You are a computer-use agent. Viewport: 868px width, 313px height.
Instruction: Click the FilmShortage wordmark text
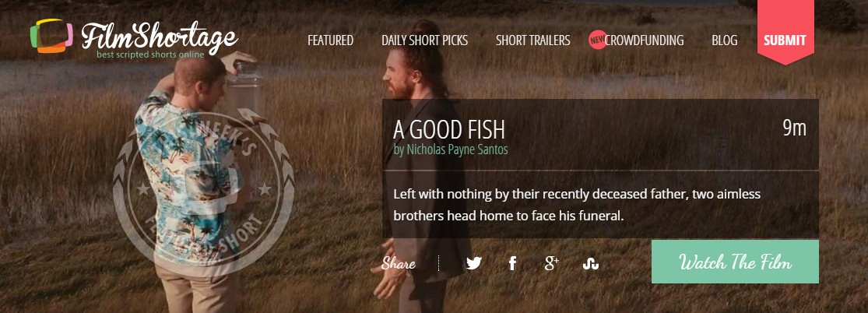160,37
